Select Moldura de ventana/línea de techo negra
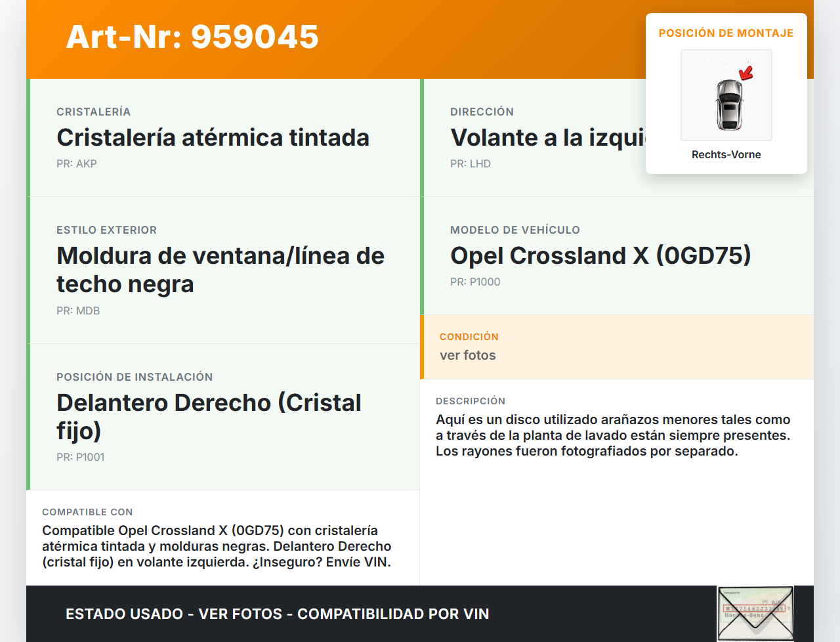The height and width of the screenshot is (642, 840). 220,270
